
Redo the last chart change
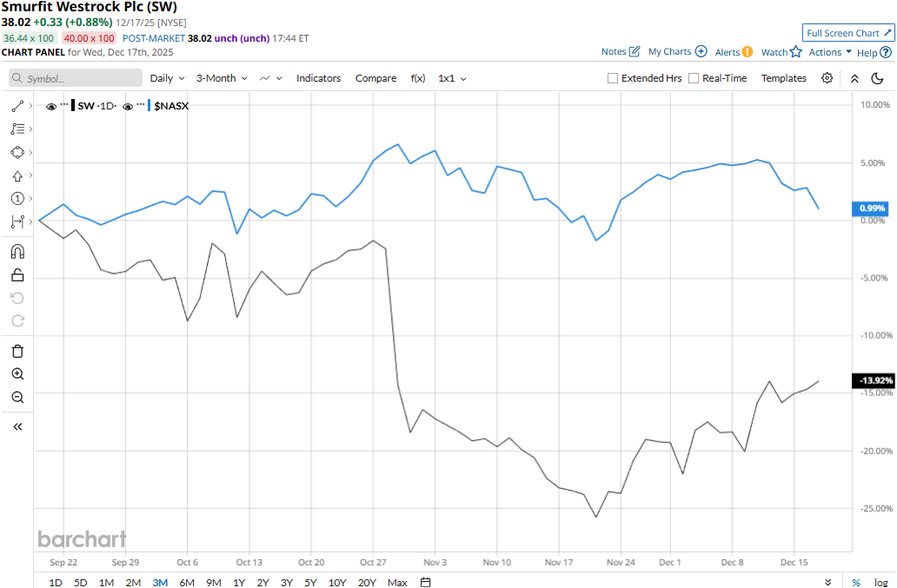click(17, 320)
